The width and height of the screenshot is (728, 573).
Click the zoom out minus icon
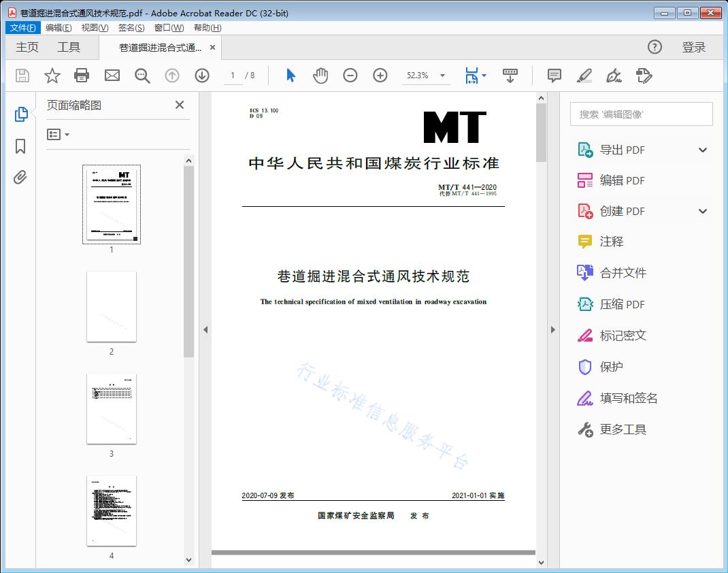(350, 76)
